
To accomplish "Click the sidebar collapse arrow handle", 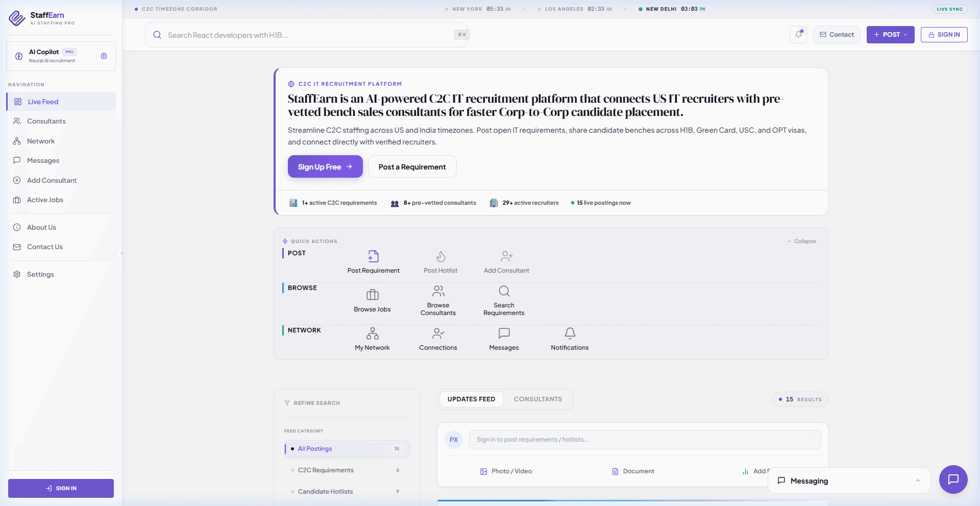I will click(120, 253).
